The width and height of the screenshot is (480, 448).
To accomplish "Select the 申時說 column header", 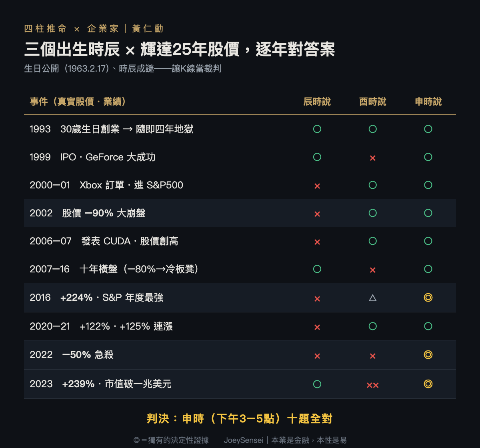I will pyautogui.click(x=428, y=102).
